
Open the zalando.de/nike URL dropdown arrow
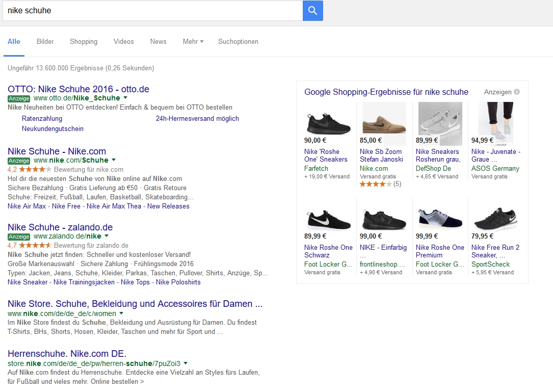tap(107, 236)
